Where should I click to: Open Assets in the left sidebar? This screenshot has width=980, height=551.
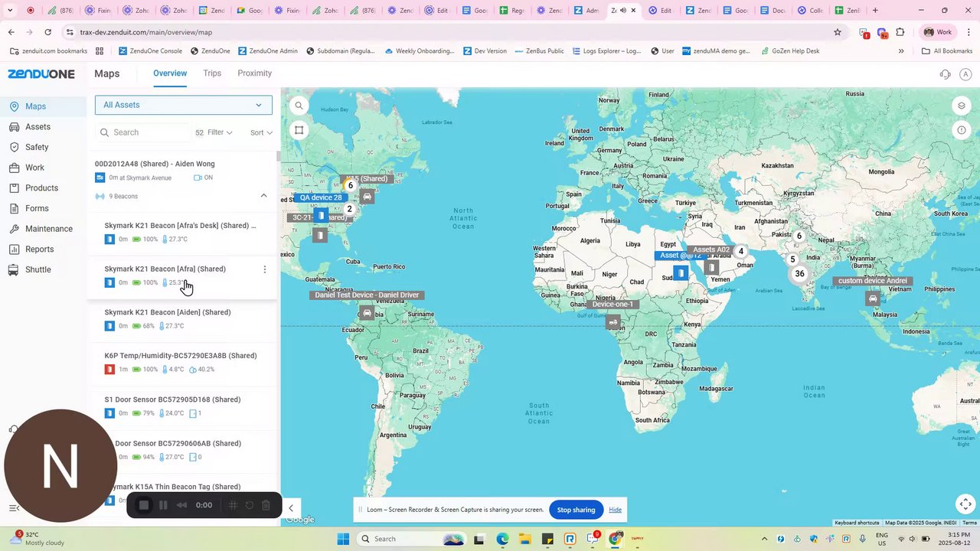[x=38, y=127]
